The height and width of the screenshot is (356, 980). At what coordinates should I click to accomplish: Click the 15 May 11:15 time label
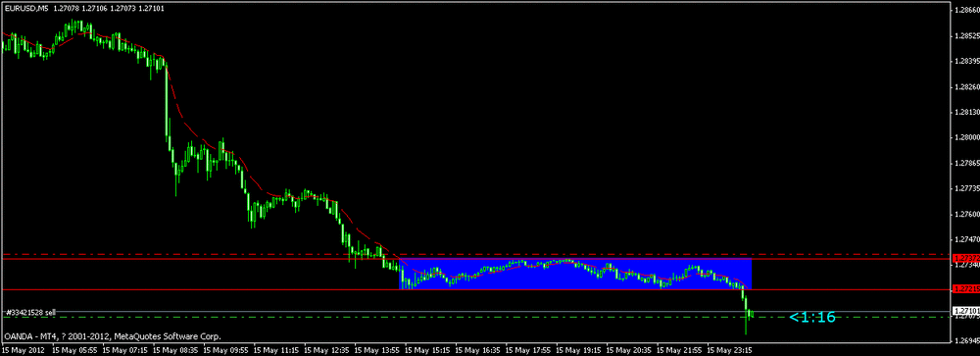point(275,351)
